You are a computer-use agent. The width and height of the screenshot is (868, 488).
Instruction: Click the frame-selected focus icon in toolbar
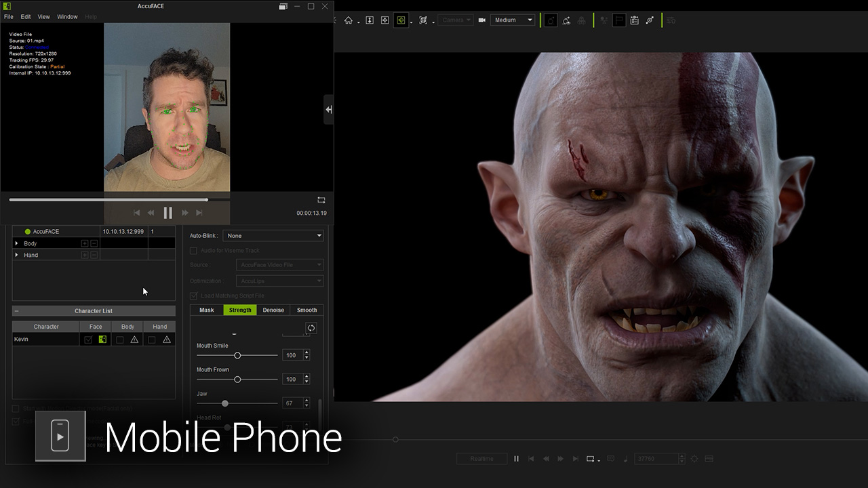(424, 20)
